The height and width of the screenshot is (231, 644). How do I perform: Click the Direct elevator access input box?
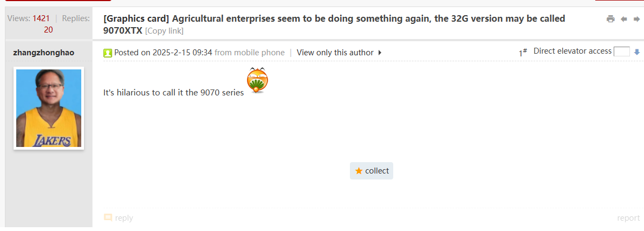point(621,52)
